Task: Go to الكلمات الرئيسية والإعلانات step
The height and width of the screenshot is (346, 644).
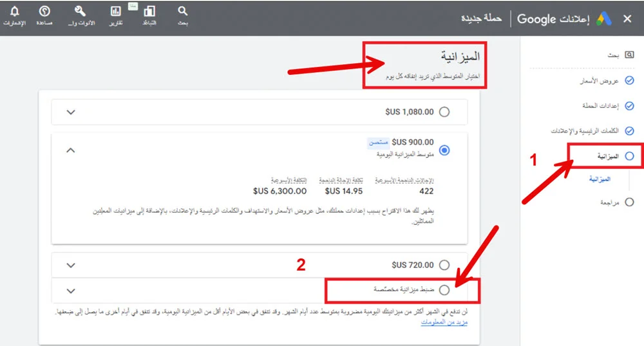Action: [585, 131]
